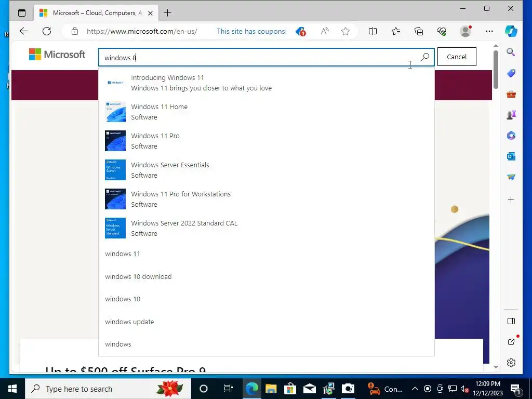Reload the page with Refresh icon
The width and height of the screenshot is (532, 399).
point(47,31)
